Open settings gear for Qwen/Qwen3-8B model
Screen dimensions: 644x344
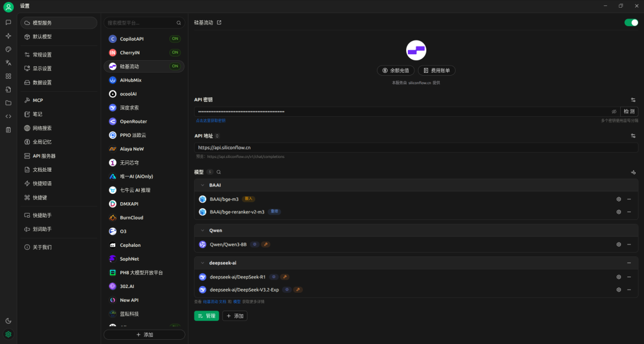[618, 244]
